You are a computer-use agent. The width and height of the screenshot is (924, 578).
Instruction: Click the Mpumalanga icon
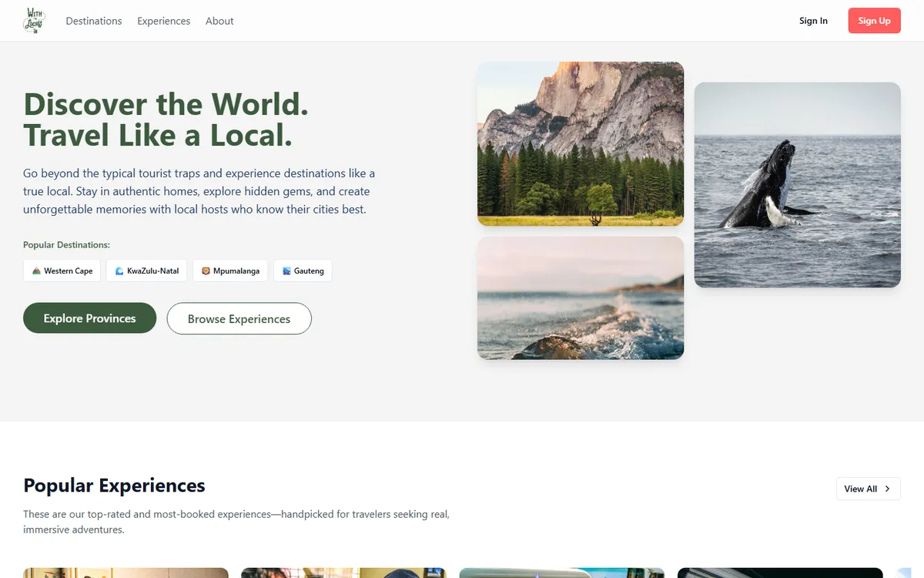coord(206,271)
